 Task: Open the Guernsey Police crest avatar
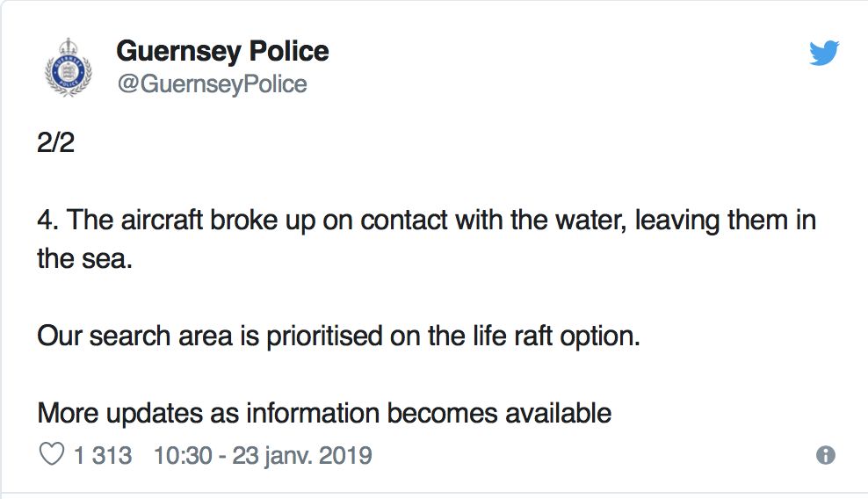[x=68, y=68]
